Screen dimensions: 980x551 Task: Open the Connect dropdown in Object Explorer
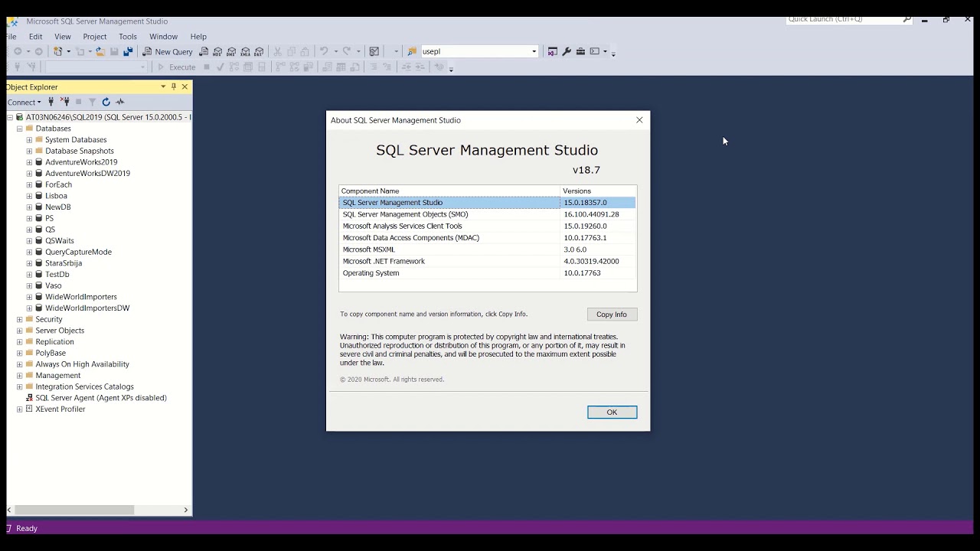24,102
